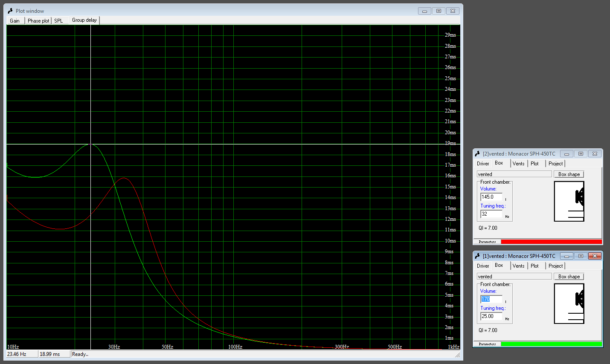
Task: Click the Ready.. status text
Action: (80, 354)
